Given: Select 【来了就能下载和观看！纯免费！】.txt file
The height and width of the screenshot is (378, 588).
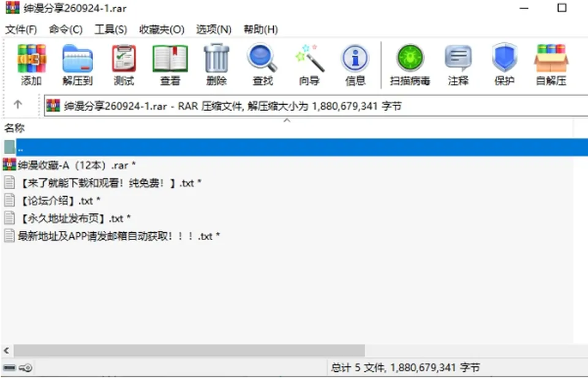Looking at the screenshot, I should pos(102,183).
